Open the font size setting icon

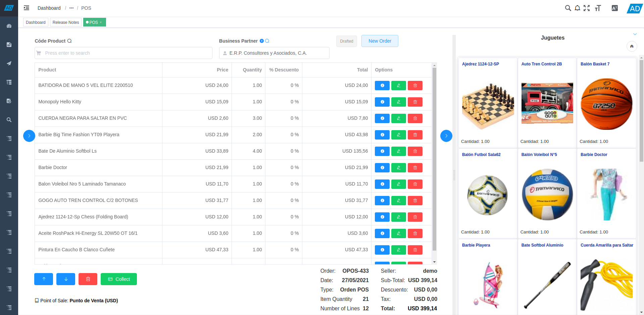[x=598, y=8]
